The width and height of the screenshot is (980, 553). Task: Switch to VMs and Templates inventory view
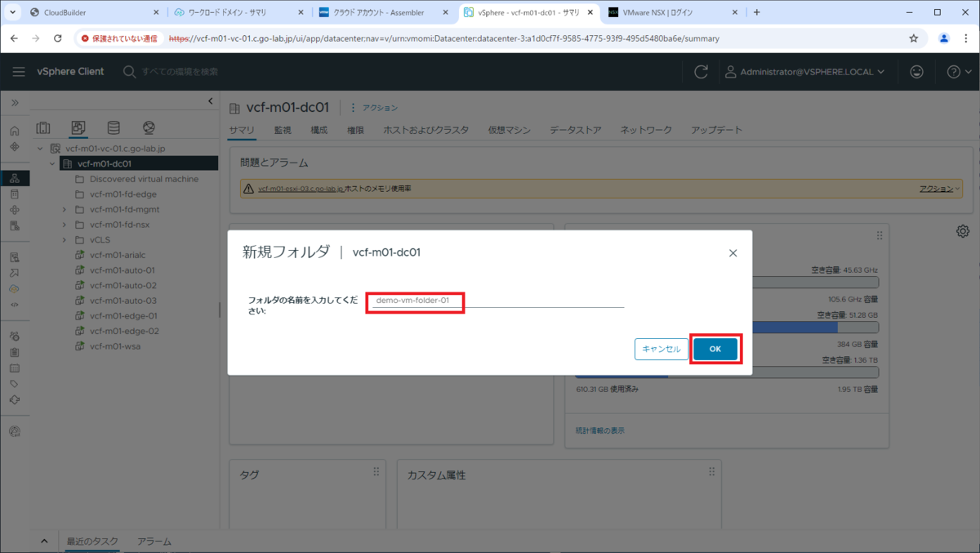tap(78, 128)
